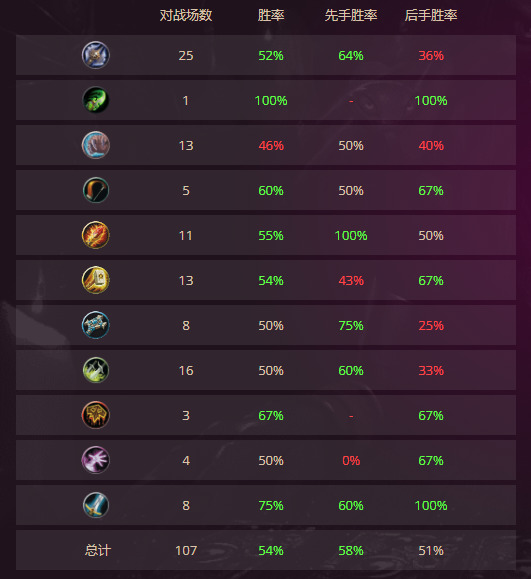This screenshot has width=531, height=579.
Task: Sort by the 胜率 column header
Action: (x=271, y=16)
